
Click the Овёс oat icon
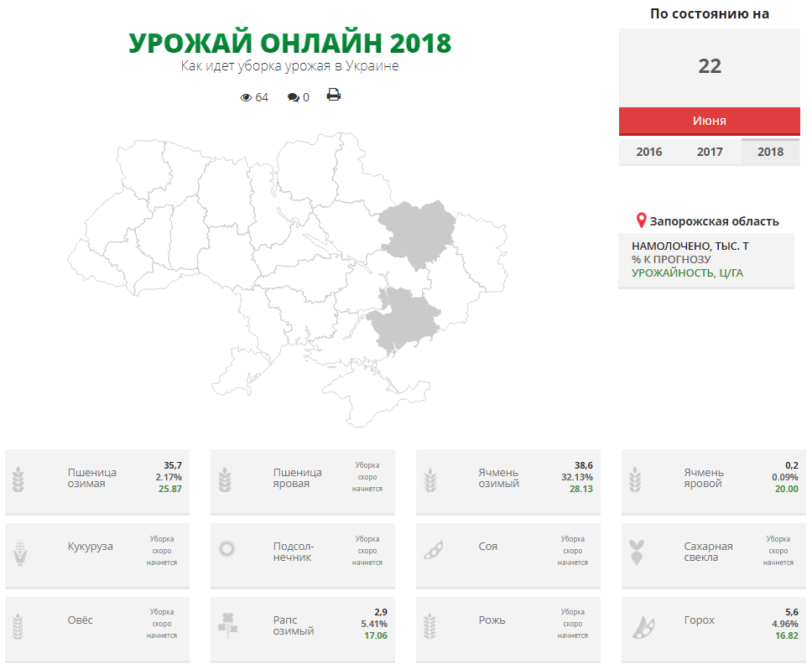point(18,626)
